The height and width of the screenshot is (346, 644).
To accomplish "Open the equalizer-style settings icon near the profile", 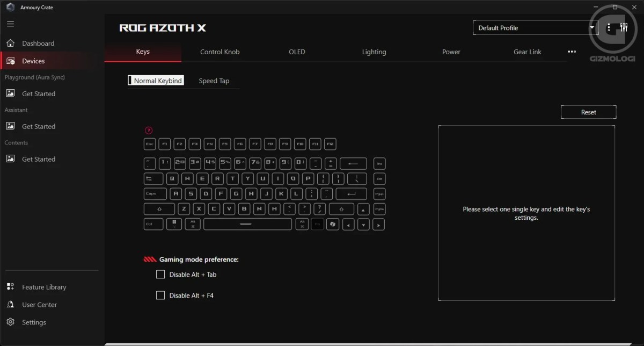I will [x=624, y=28].
